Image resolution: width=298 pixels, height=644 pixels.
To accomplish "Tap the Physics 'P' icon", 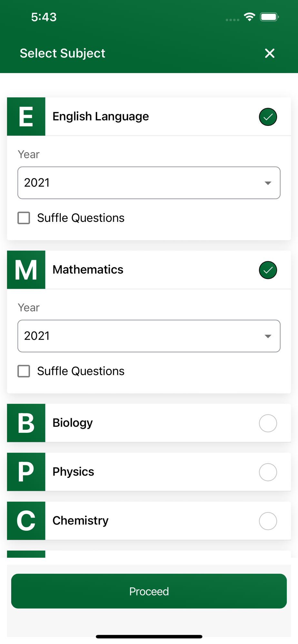I will pyautogui.click(x=26, y=472).
